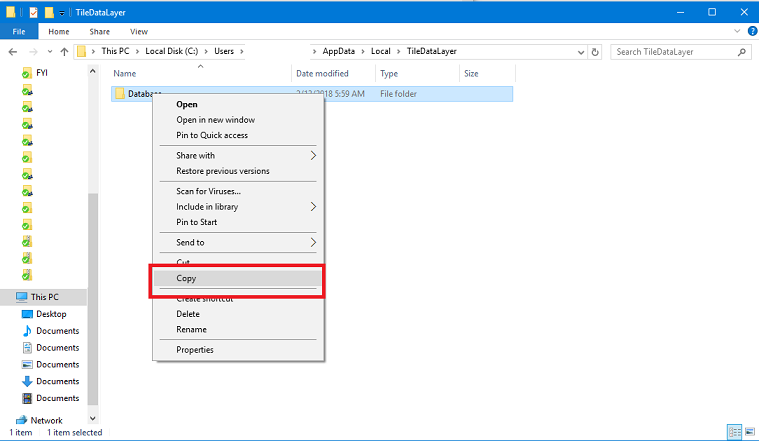Switch to Large icons view icon

tap(750, 431)
